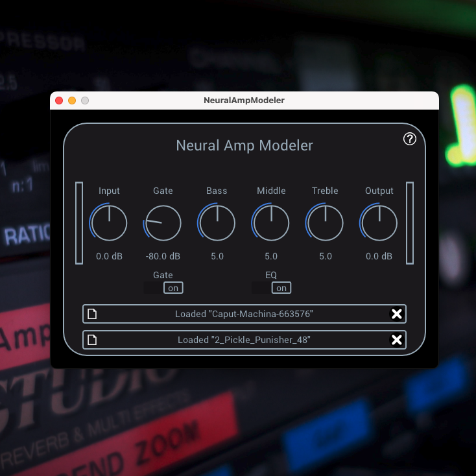476x476 pixels.
Task: Click the Bass knob
Action: [217, 223]
